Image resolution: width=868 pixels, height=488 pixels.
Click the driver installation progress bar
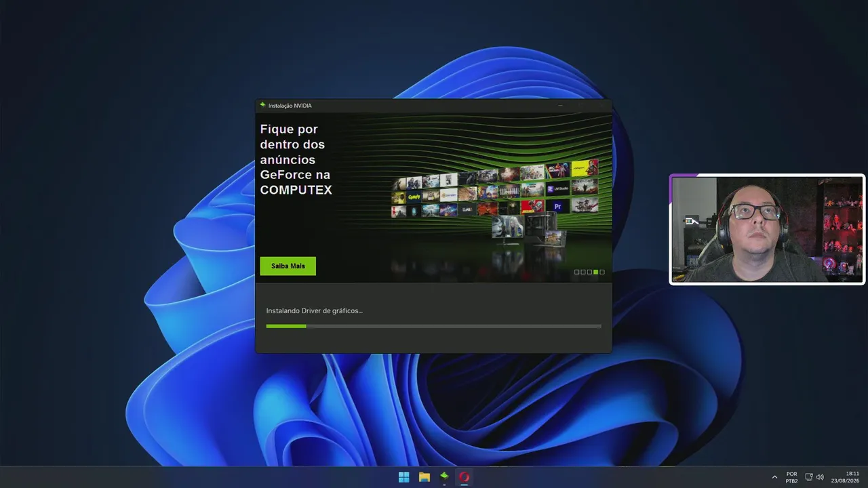point(433,326)
